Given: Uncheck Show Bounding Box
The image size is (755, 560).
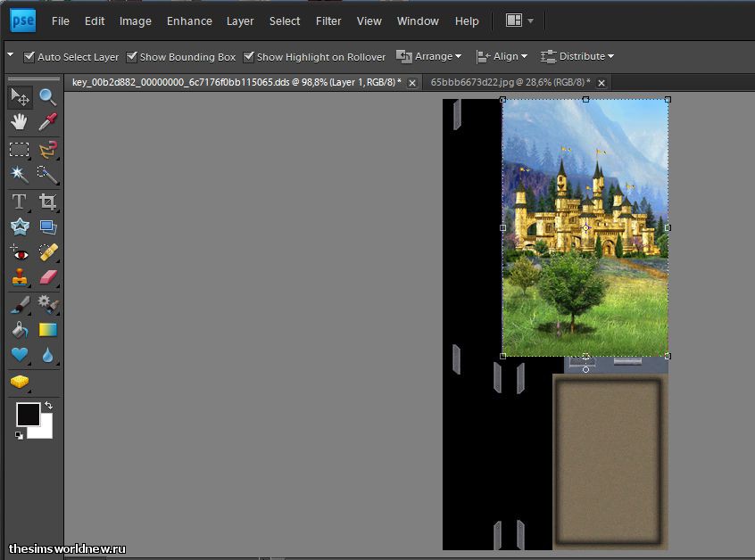Looking at the screenshot, I should coord(131,57).
